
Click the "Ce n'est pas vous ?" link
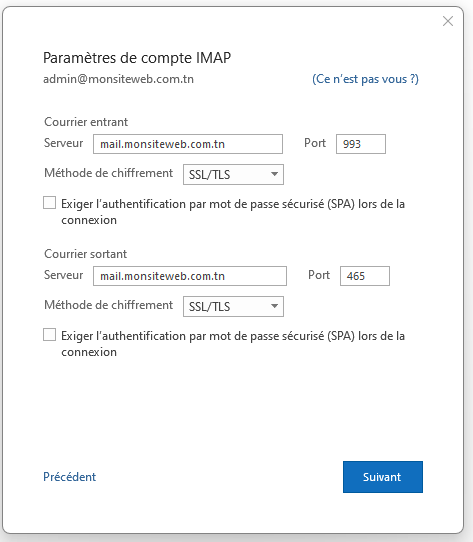[x=365, y=79]
